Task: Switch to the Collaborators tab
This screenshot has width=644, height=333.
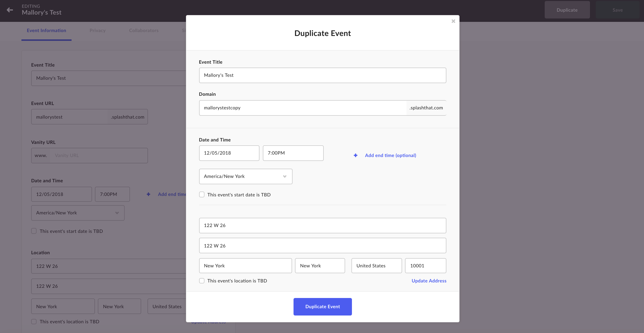Action: [144, 30]
